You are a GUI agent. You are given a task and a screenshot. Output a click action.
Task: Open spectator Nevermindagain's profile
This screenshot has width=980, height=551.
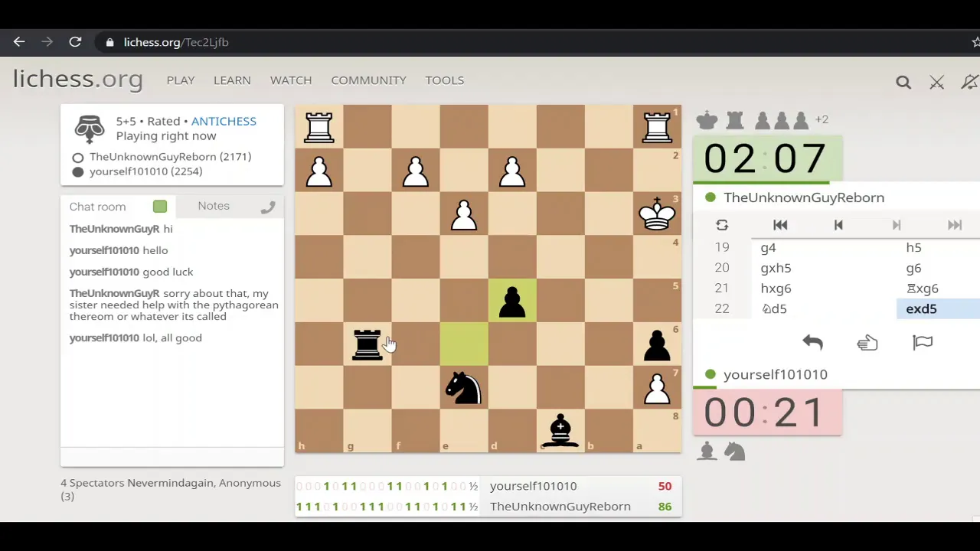pyautogui.click(x=171, y=483)
